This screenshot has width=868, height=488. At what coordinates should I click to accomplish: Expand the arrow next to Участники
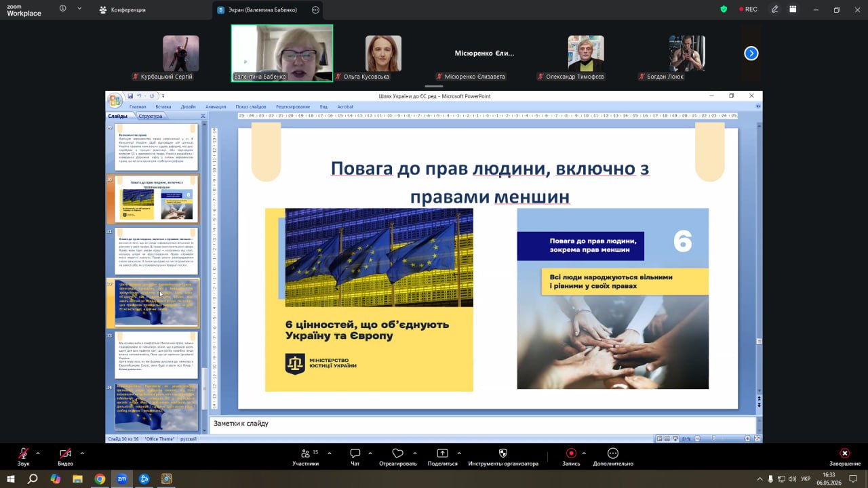click(x=330, y=453)
